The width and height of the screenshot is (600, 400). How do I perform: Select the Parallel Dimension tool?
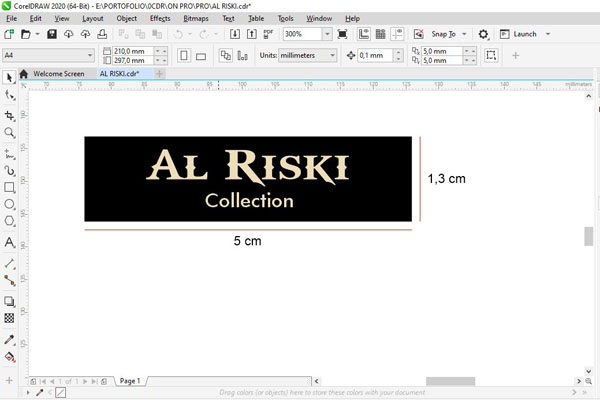pos(9,264)
